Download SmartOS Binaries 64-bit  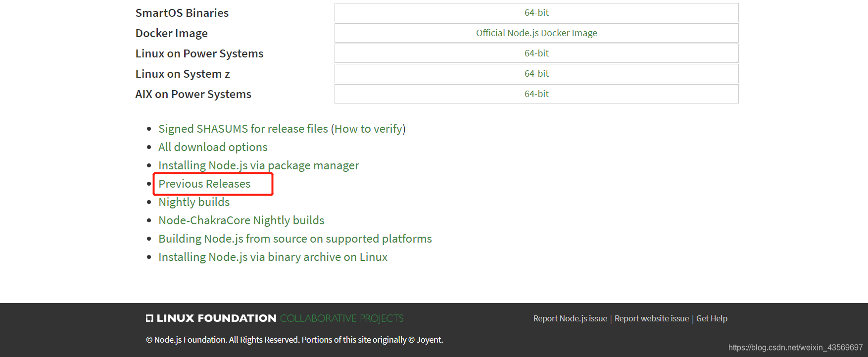click(536, 13)
